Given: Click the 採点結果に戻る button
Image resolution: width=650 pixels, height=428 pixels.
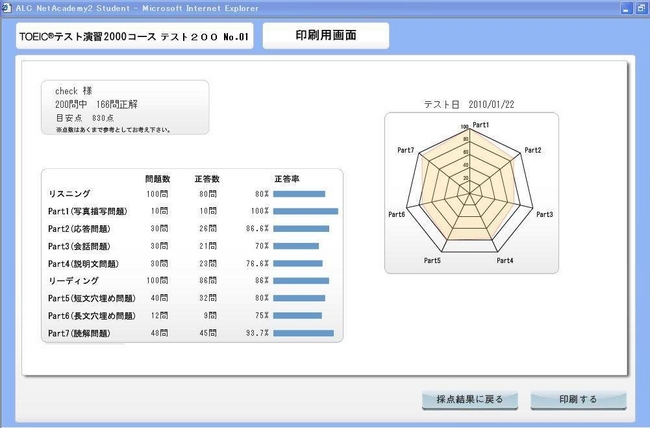Looking at the screenshot, I should click(470, 399).
